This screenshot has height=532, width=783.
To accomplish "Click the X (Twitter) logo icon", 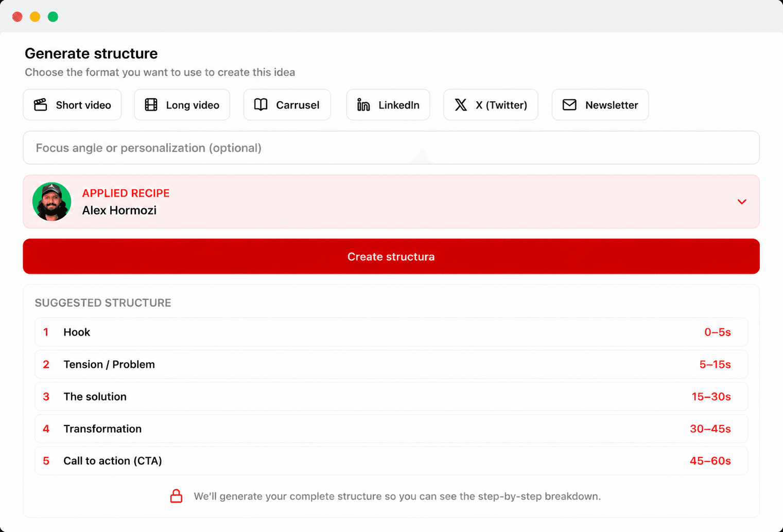I will pos(461,105).
